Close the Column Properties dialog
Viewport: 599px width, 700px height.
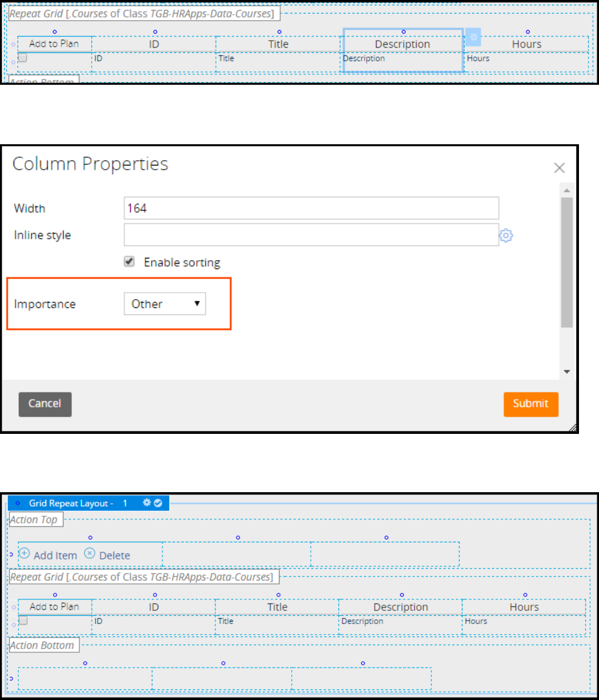click(559, 168)
